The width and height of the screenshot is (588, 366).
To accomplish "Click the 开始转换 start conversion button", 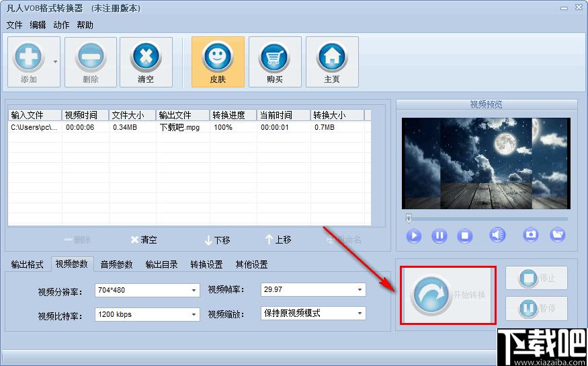I will (446, 295).
